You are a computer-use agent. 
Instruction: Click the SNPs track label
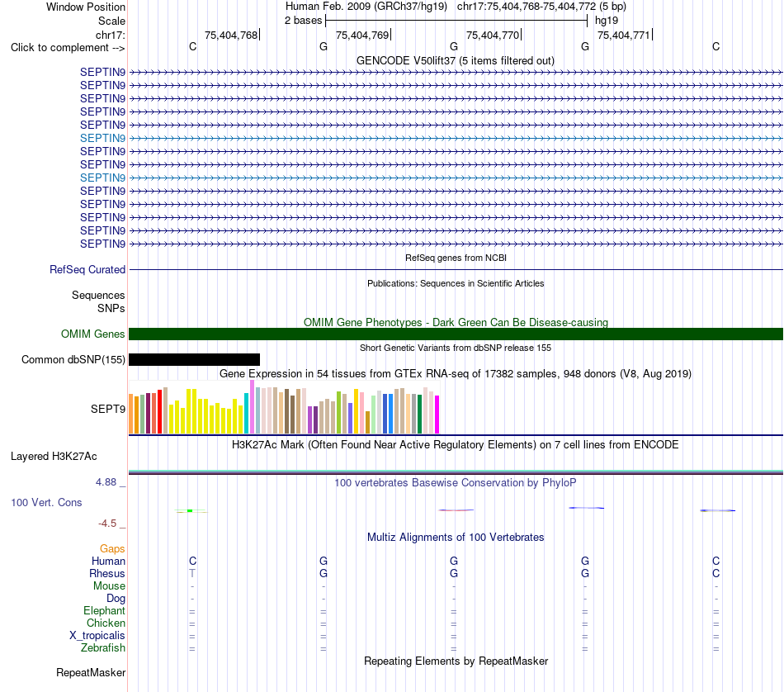click(x=111, y=308)
